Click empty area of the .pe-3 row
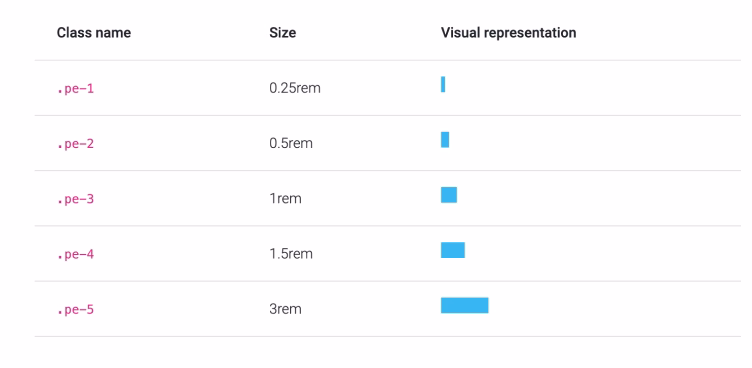Screen dimensions: 752x368 point(599,198)
